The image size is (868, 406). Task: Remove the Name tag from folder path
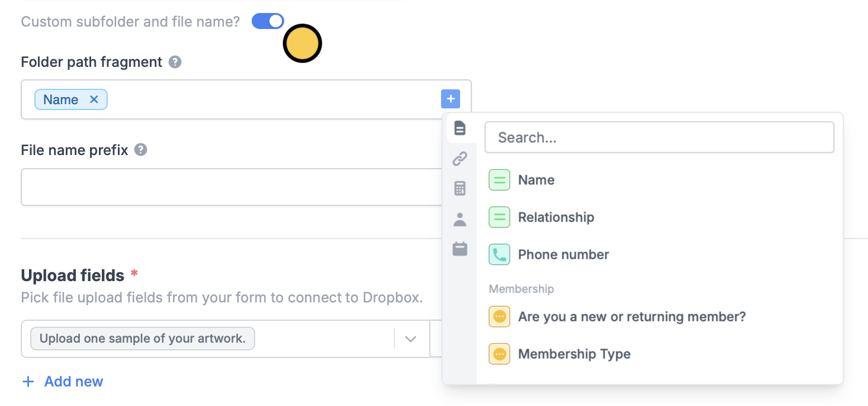point(94,99)
